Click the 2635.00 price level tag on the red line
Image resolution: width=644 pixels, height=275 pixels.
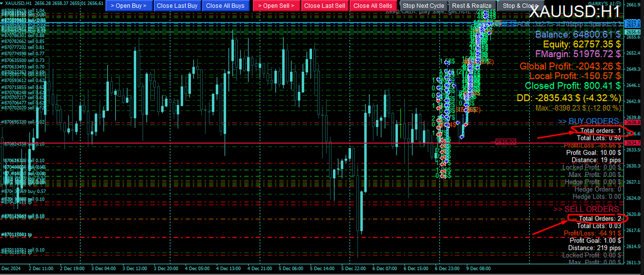pos(505,142)
